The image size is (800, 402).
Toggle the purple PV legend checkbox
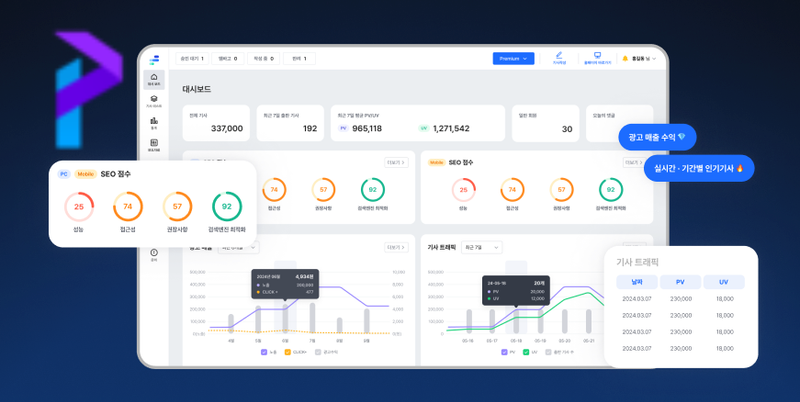coord(505,352)
